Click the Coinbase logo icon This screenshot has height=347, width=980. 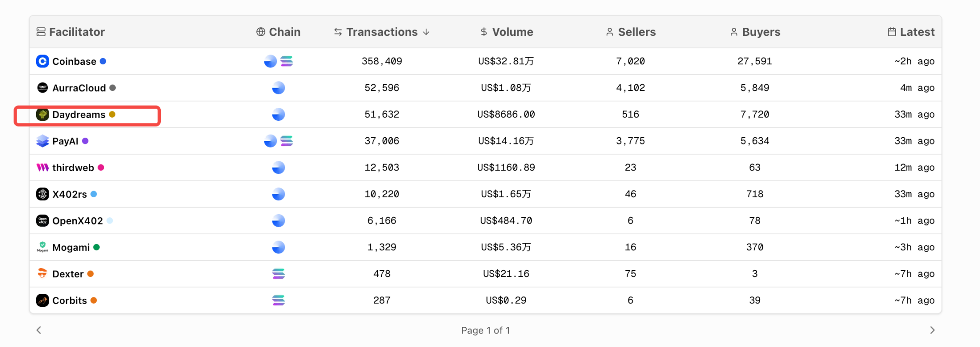coord(42,61)
